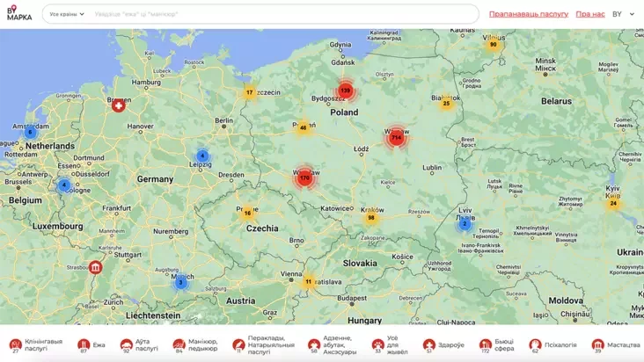Expand the BY language selector
This screenshot has height=362, width=644.
tap(623, 14)
